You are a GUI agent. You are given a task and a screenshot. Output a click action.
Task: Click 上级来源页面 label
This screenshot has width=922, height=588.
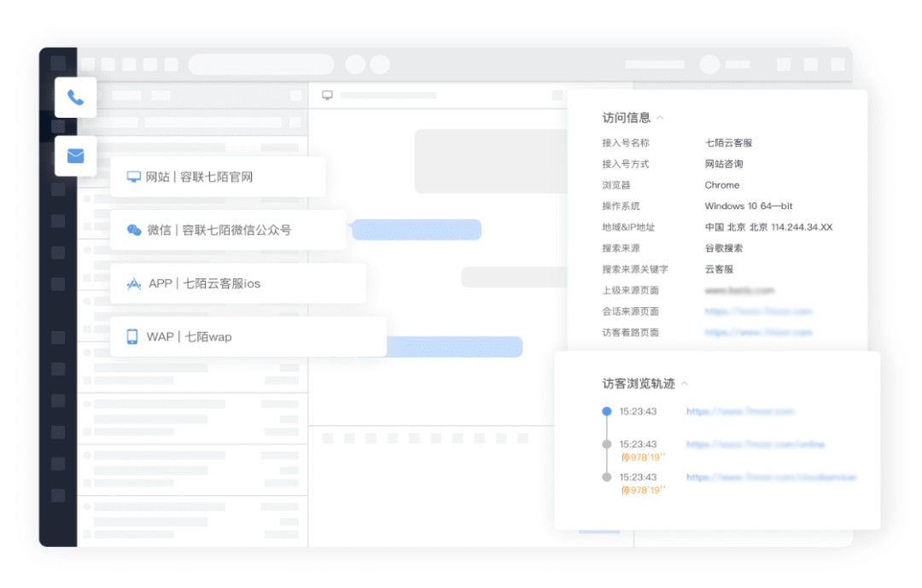630,290
